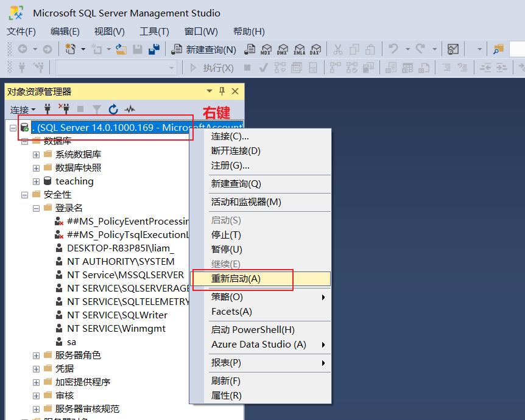Collapse the SQL Server root node
This screenshot has height=420, width=525.
(13, 128)
